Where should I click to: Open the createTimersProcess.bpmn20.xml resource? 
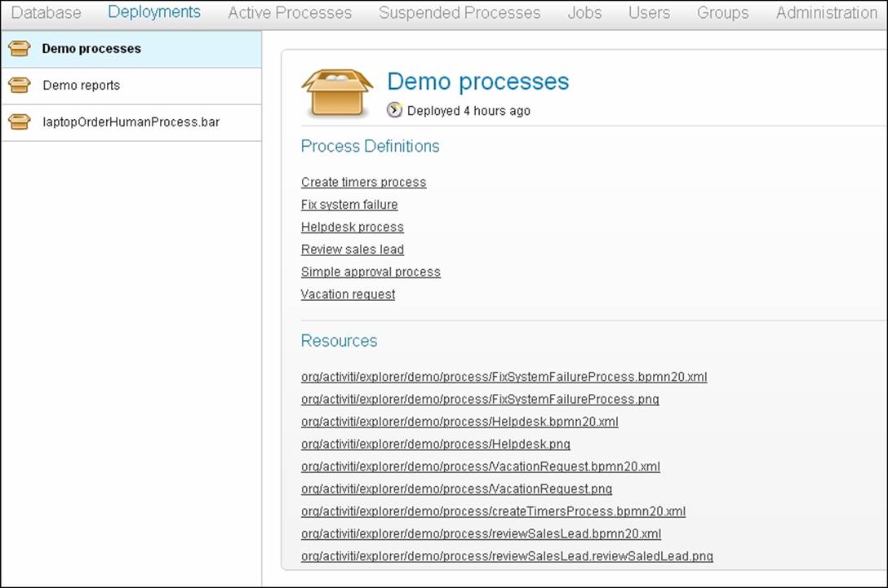(493, 511)
